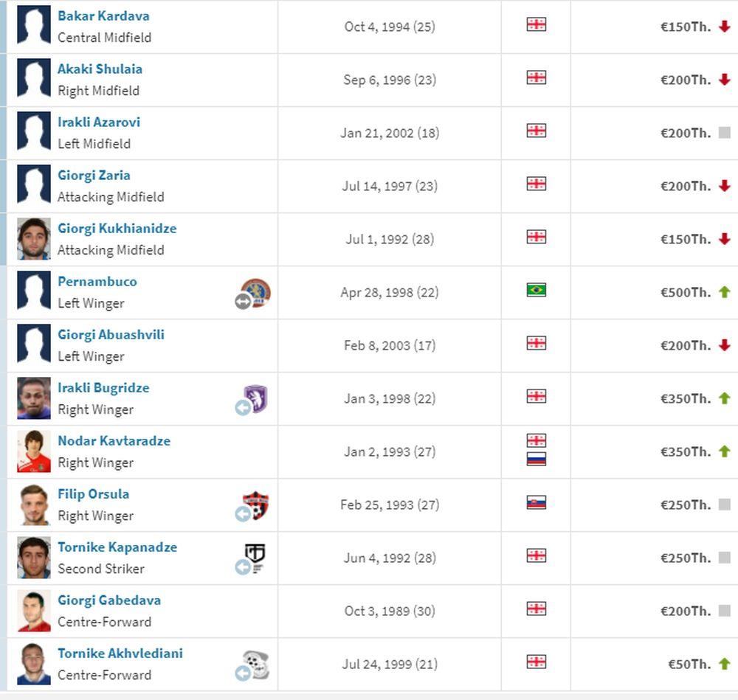The width and height of the screenshot is (738, 700).
Task: Click Tornike Akhvlediani's €50Th. market value
Action: pos(689,664)
